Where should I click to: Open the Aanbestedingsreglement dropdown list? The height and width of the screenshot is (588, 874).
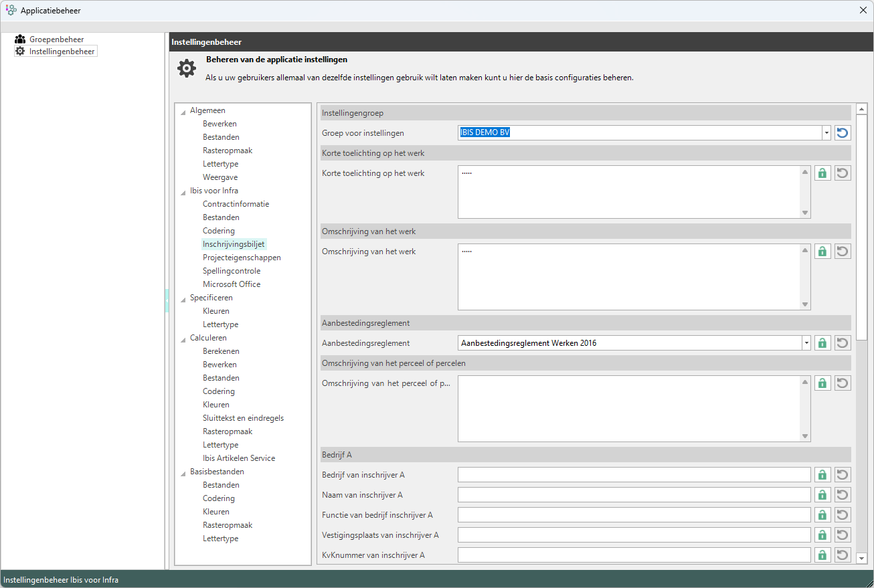click(806, 343)
